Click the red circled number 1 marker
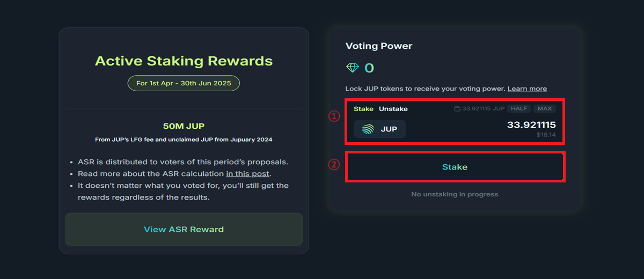 (x=334, y=116)
